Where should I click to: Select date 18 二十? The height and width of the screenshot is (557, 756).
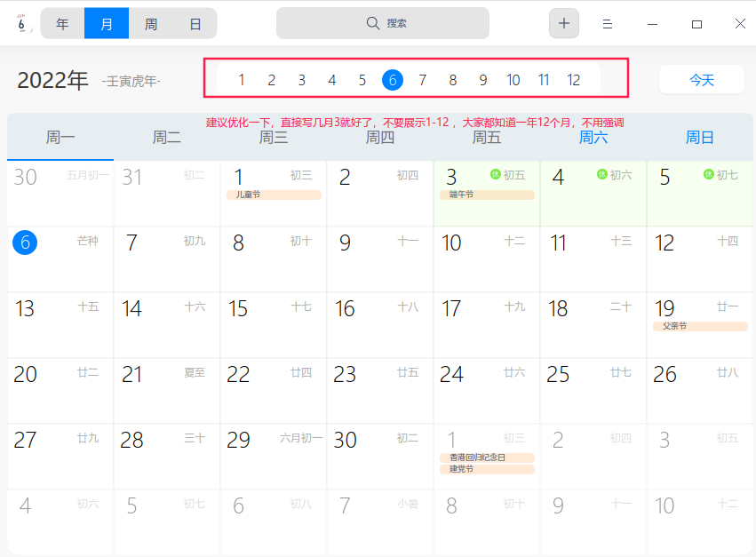[x=593, y=325]
